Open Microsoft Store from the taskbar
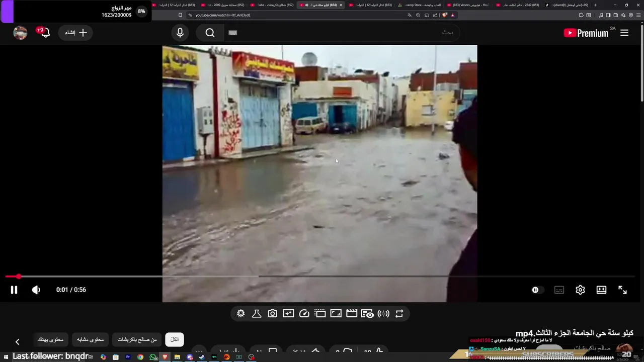644x362 pixels. pyautogui.click(x=116, y=357)
